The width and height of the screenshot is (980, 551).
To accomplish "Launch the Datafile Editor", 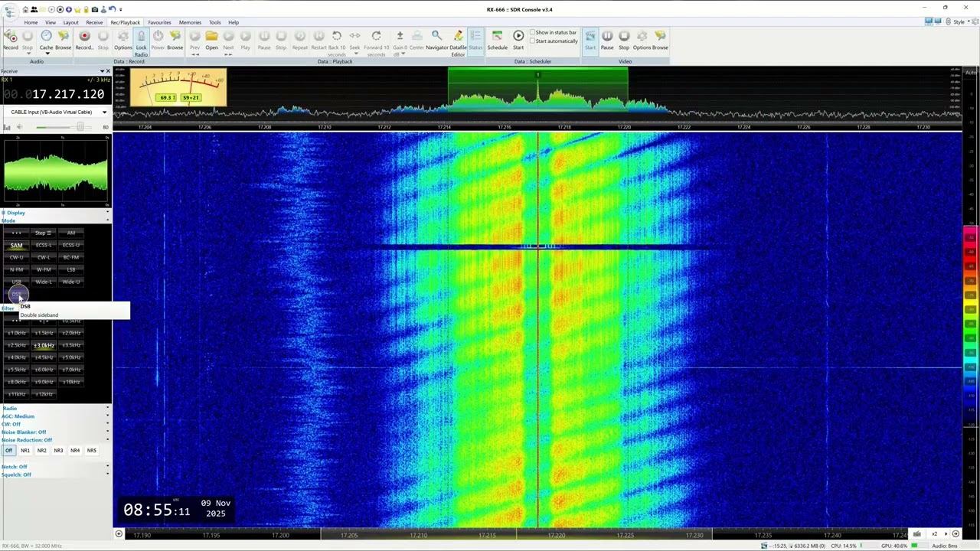I will pos(458,44).
